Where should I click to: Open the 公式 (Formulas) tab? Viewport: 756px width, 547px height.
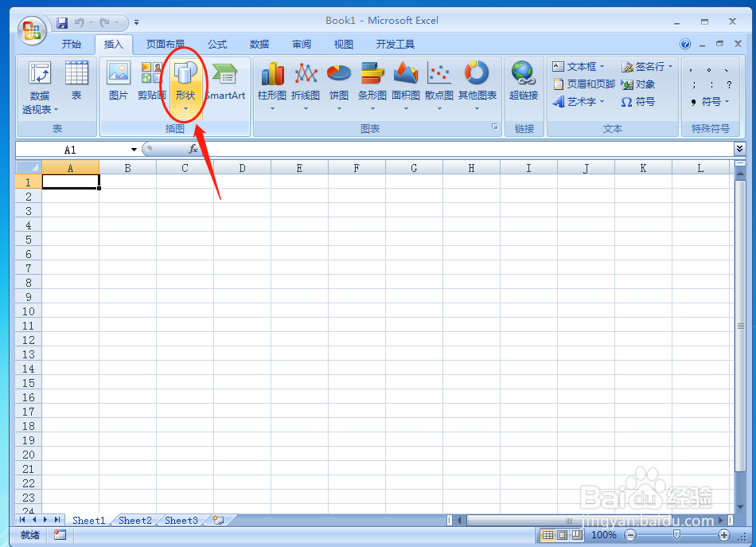[x=217, y=45]
